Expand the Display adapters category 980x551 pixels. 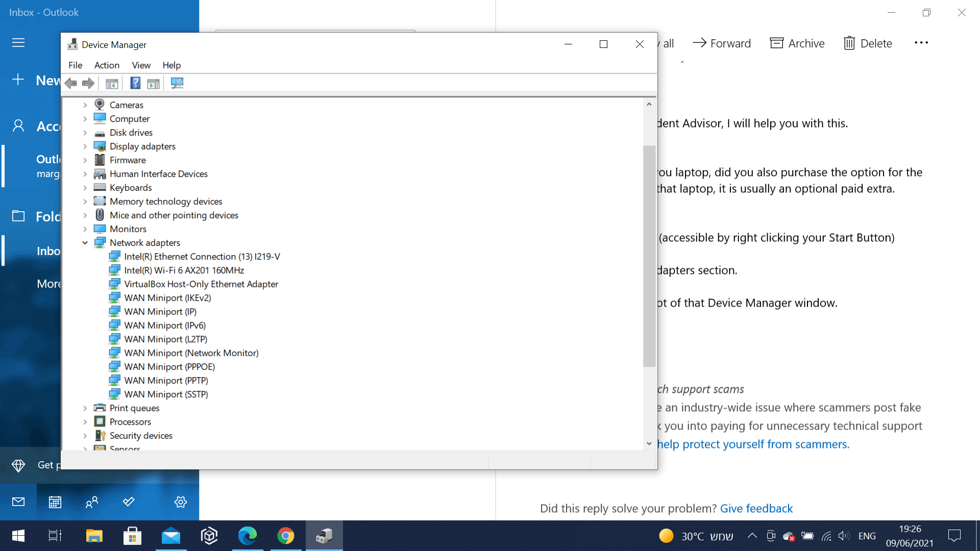[x=85, y=146]
